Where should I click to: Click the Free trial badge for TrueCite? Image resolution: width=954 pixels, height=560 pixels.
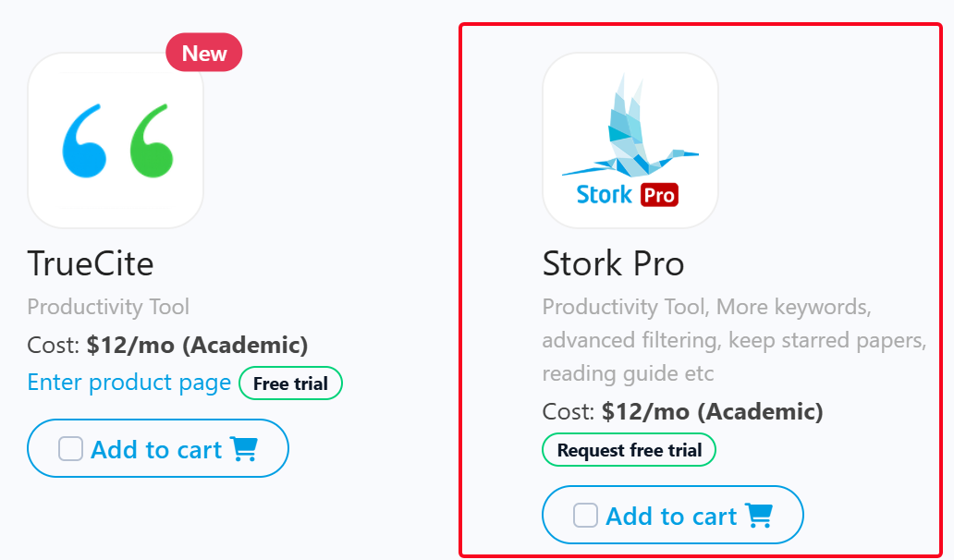[290, 383]
